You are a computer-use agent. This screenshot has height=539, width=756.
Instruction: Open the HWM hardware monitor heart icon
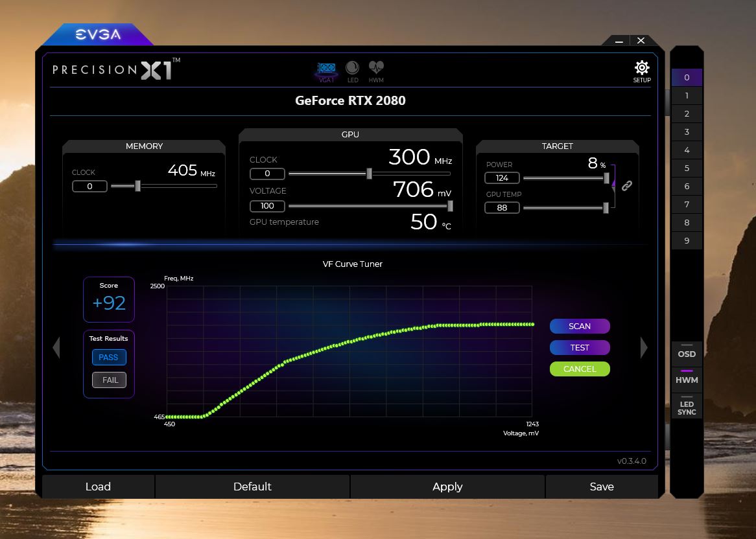click(x=376, y=71)
